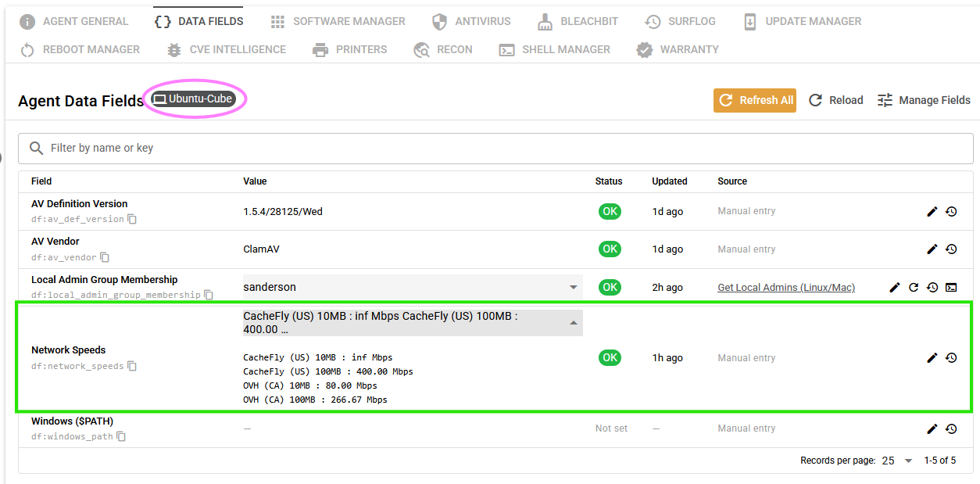Copy the df:av_def_version key
980x484 pixels.
pyautogui.click(x=132, y=219)
